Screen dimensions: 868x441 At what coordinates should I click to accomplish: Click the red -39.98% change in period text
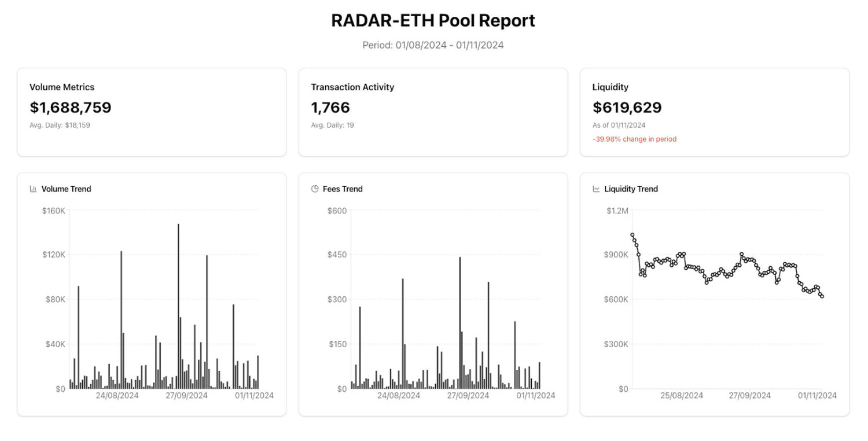pyautogui.click(x=634, y=139)
